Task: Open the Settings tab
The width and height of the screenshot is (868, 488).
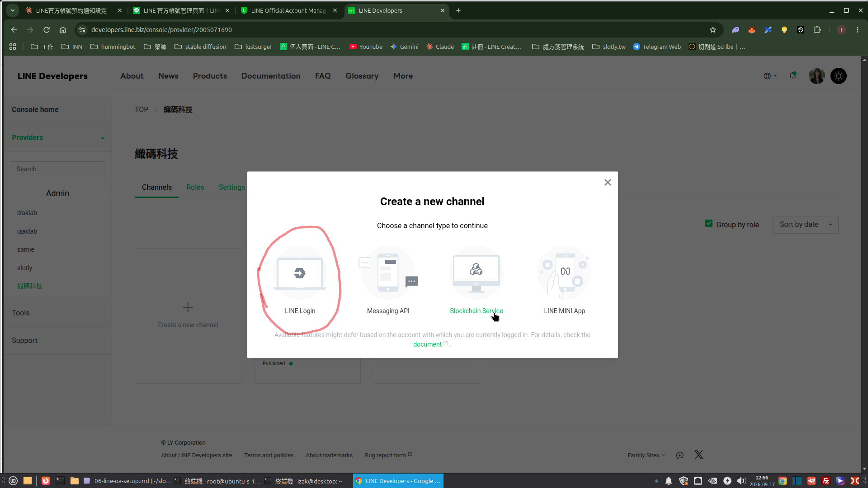Action: point(232,187)
